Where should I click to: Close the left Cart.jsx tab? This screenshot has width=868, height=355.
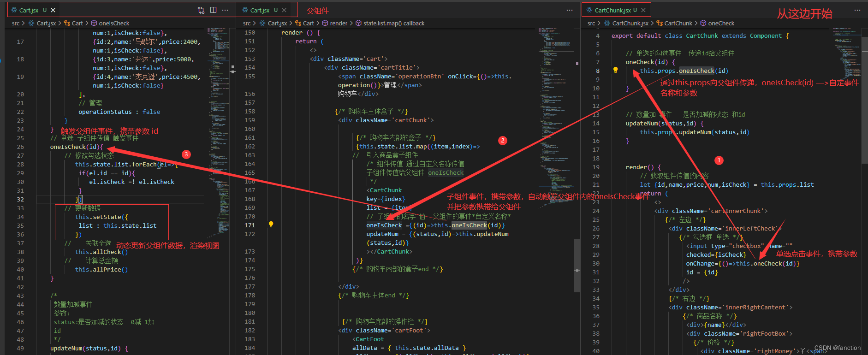tap(53, 10)
